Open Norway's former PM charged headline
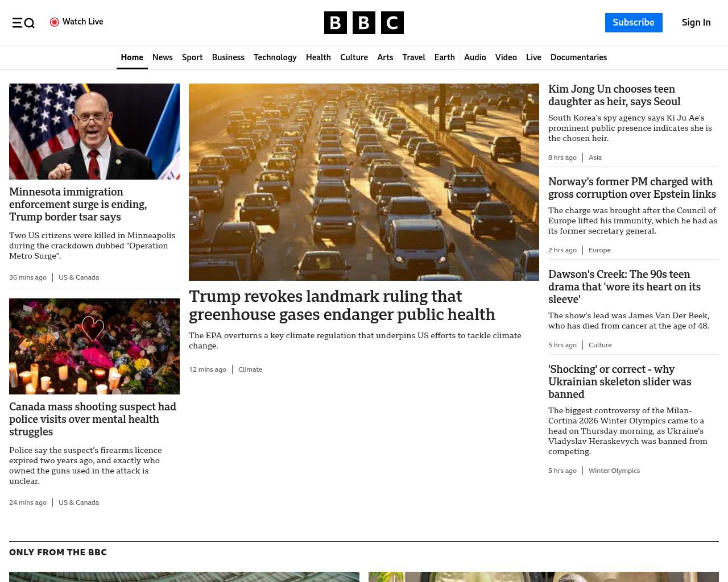 click(x=632, y=188)
